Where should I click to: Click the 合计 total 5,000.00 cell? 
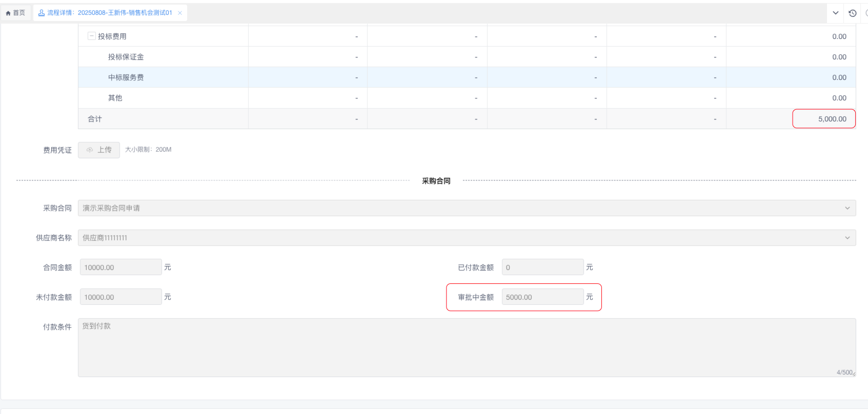coord(824,119)
